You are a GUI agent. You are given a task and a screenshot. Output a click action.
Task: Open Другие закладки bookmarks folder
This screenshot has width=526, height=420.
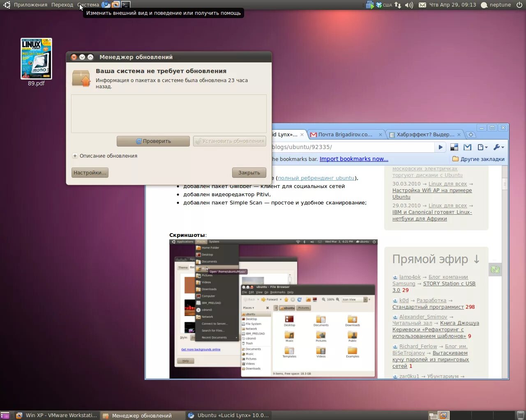[478, 159]
